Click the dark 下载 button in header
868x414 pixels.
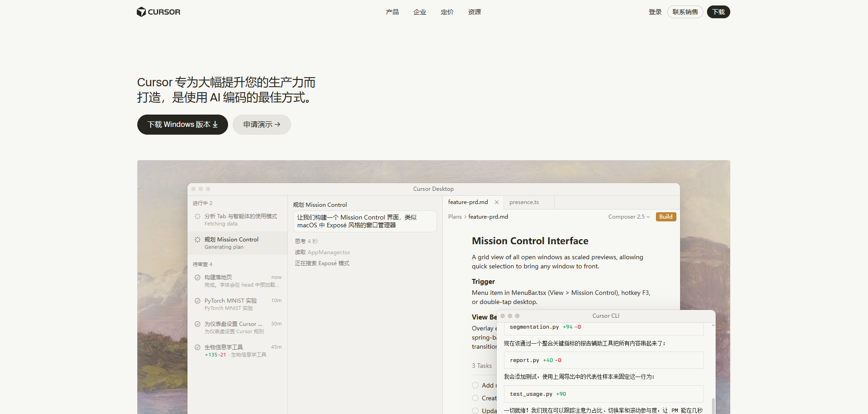tap(718, 12)
